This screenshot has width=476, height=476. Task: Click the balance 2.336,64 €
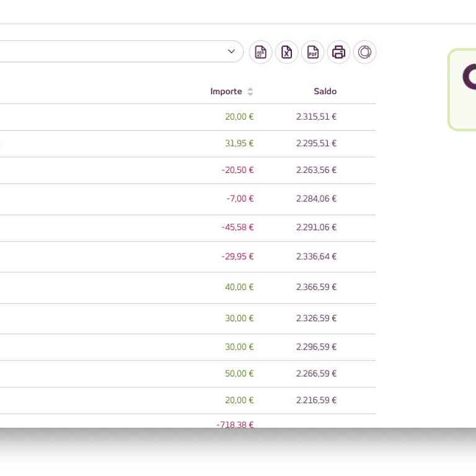[316, 257]
